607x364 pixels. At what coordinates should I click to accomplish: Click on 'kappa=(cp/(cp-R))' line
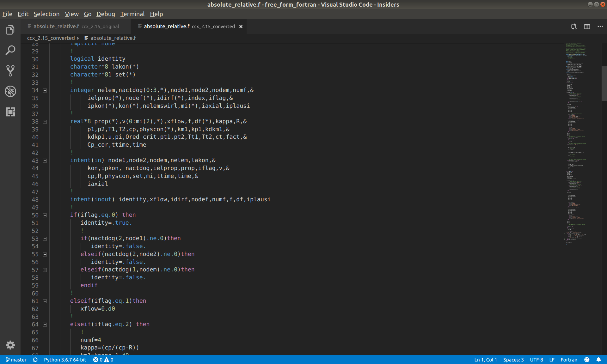tap(110, 348)
